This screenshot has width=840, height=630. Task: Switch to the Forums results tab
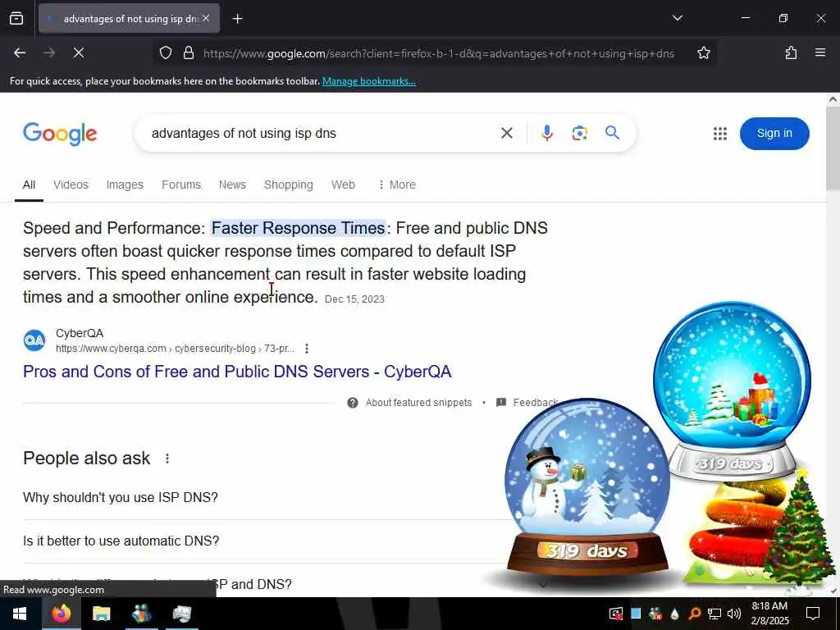click(x=181, y=185)
